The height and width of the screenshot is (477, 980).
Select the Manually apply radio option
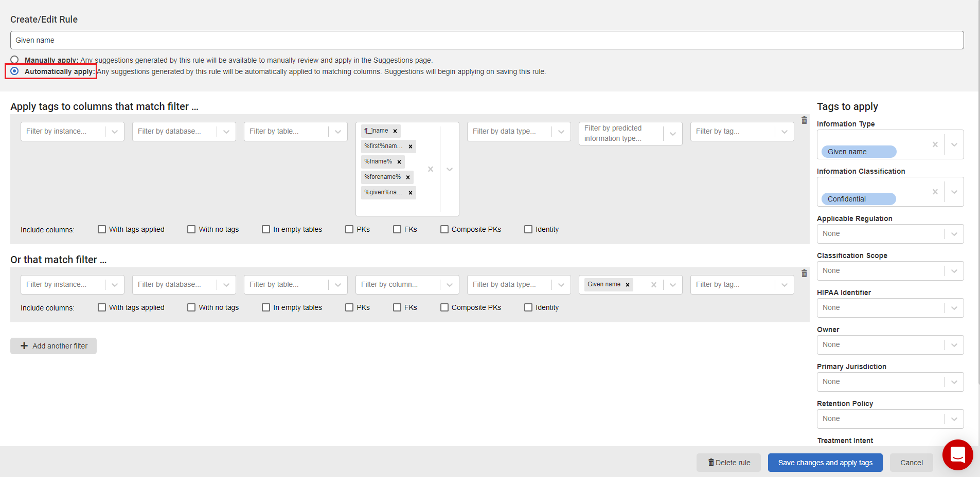pyautogui.click(x=14, y=60)
